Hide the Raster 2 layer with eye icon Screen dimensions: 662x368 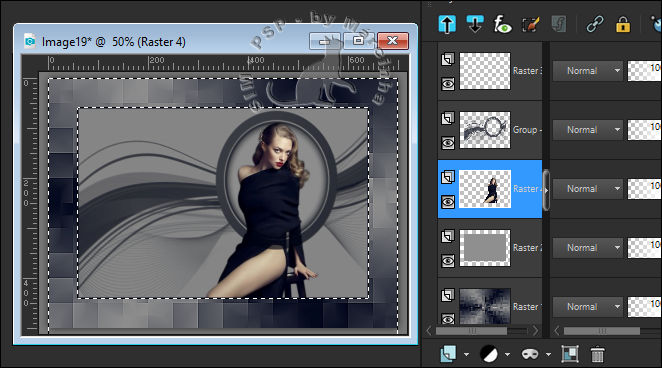(x=448, y=261)
